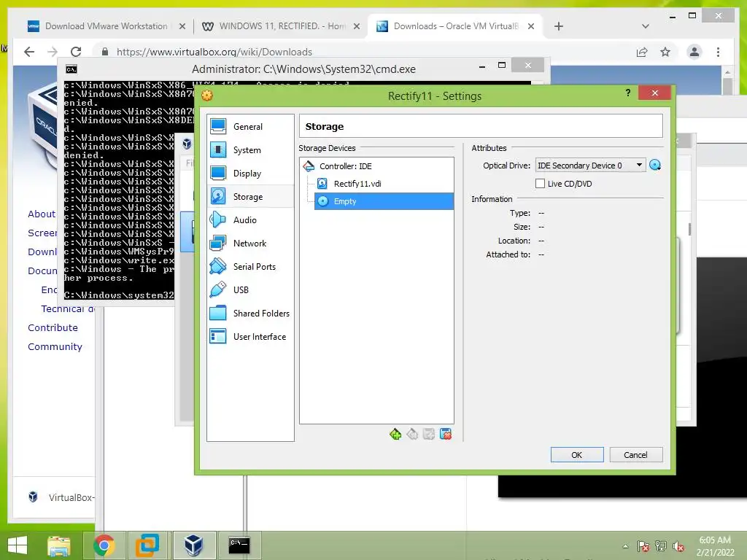The width and height of the screenshot is (747, 560).
Task: Select the Storage settings category
Action: tap(250, 197)
